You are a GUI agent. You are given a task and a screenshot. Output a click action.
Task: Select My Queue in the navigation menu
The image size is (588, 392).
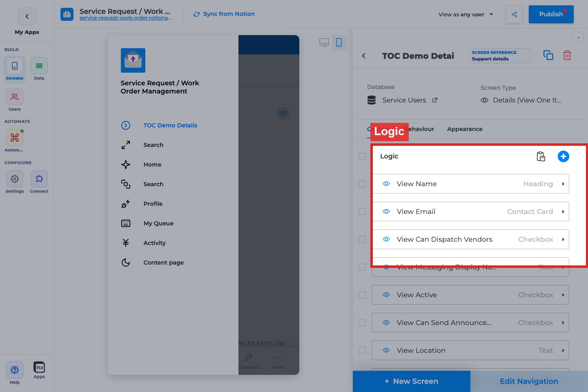(158, 223)
